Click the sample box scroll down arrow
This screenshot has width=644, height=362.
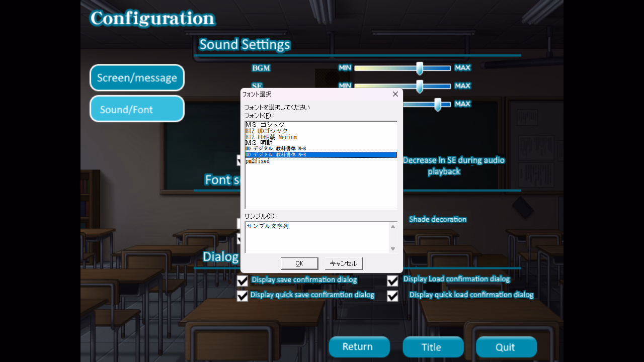pyautogui.click(x=393, y=248)
